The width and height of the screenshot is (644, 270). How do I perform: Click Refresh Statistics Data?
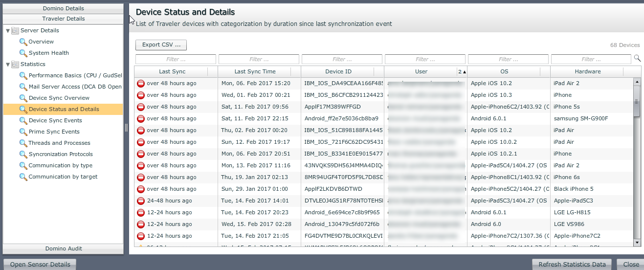[572, 265]
